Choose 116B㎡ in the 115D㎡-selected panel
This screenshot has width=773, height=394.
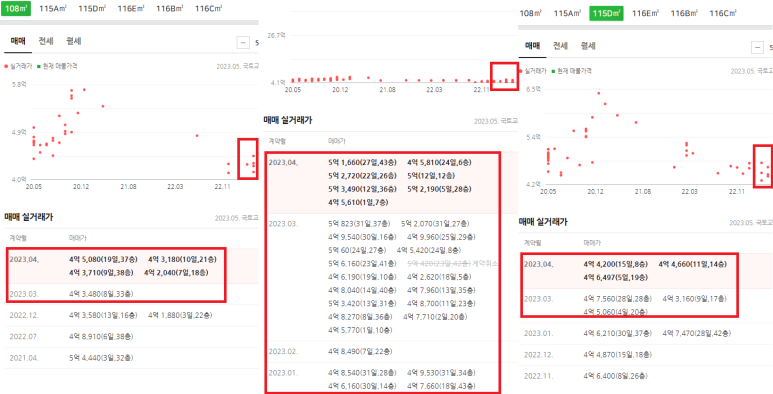coord(685,13)
